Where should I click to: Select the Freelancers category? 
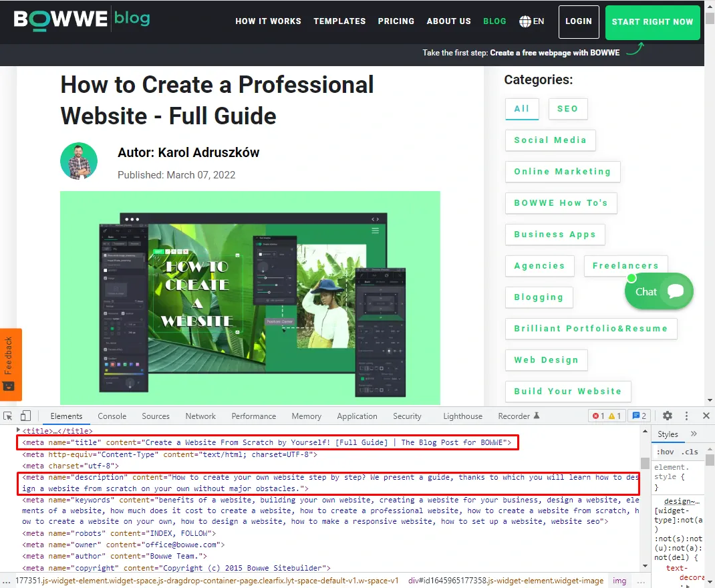[x=625, y=266]
